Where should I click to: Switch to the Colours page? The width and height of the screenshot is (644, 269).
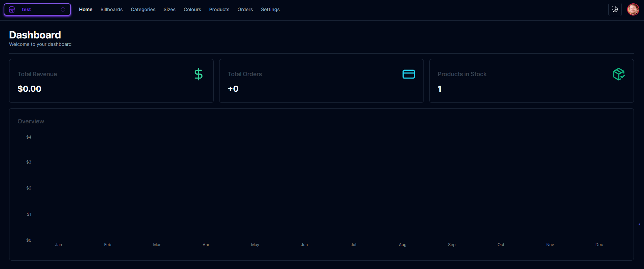(192, 9)
